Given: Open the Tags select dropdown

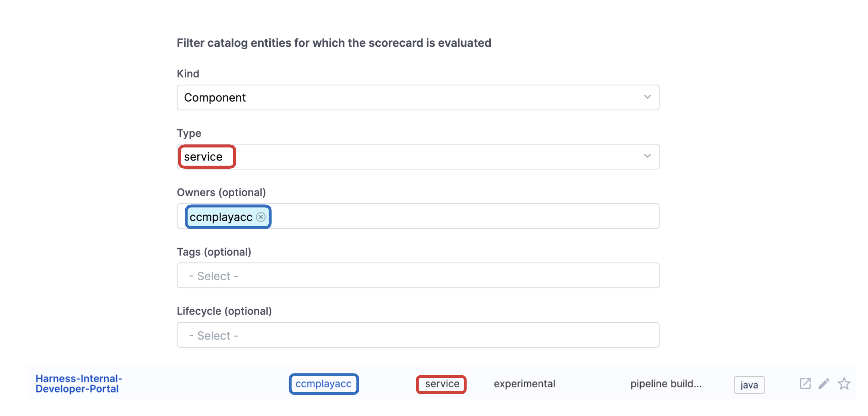Looking at the screenshot, I should pos(418,276).
